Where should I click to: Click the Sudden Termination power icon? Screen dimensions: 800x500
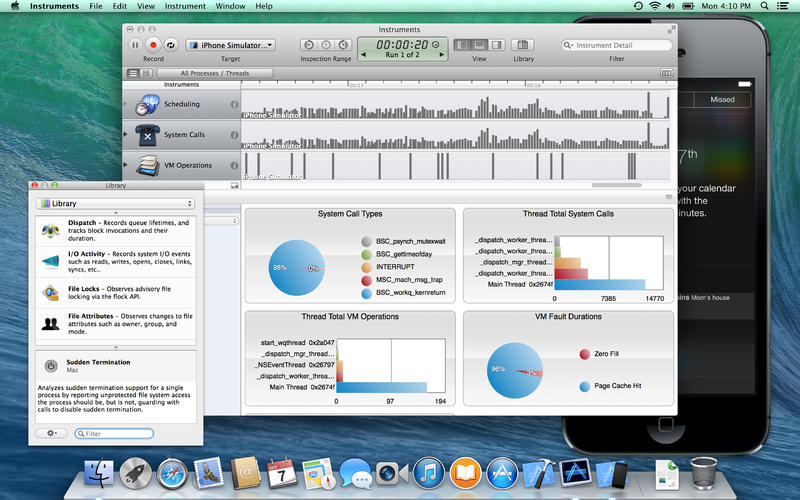[x=51, y=366]
